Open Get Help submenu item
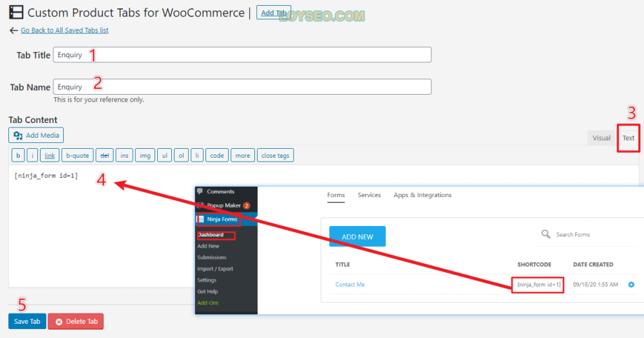Screen dimensions: 644x338 click(207, 292)
